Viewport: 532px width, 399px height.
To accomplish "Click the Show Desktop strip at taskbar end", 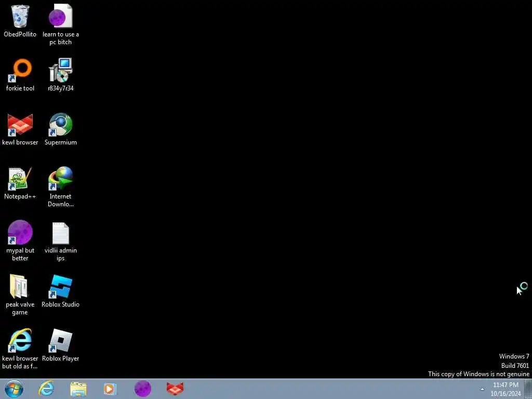I will tap(528, 389).
